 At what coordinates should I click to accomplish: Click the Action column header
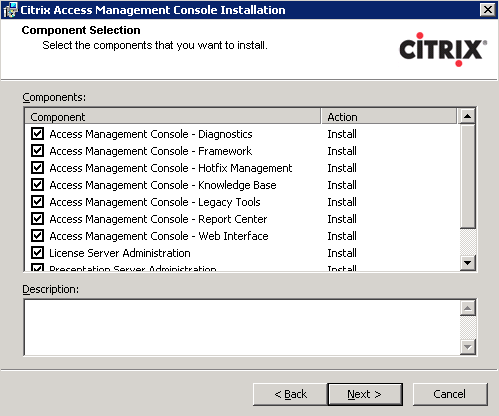click(x=389, y=117)
